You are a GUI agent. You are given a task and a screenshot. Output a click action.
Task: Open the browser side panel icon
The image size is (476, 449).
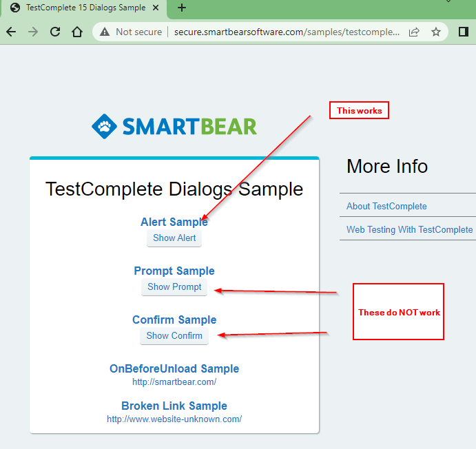(x=463, y=32)
